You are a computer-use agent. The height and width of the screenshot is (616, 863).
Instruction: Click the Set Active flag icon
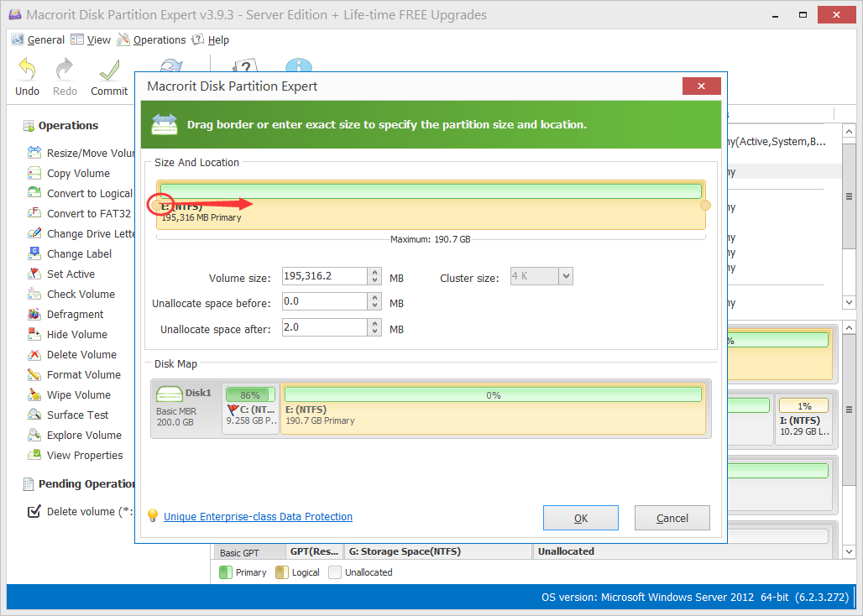(x=34, y=274)
